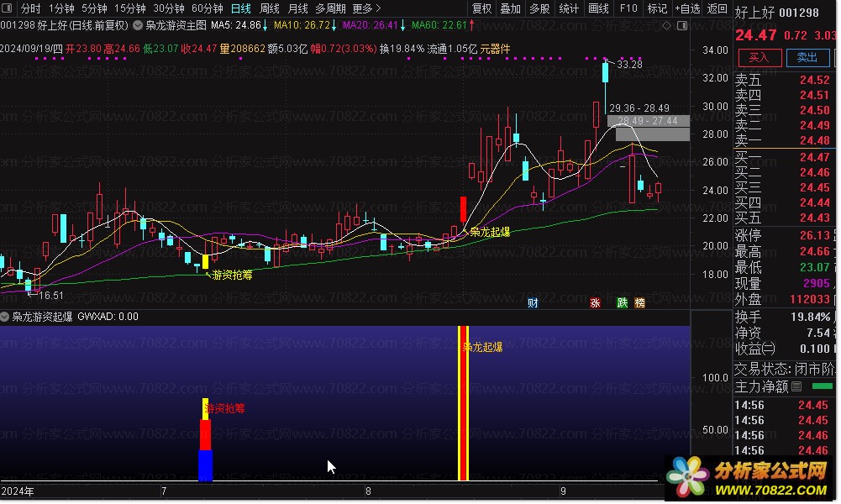The height and width of the screenshot is (504, 841).
Task: Click the 交易状态 闭市 status text
Action: click(785, 369)
